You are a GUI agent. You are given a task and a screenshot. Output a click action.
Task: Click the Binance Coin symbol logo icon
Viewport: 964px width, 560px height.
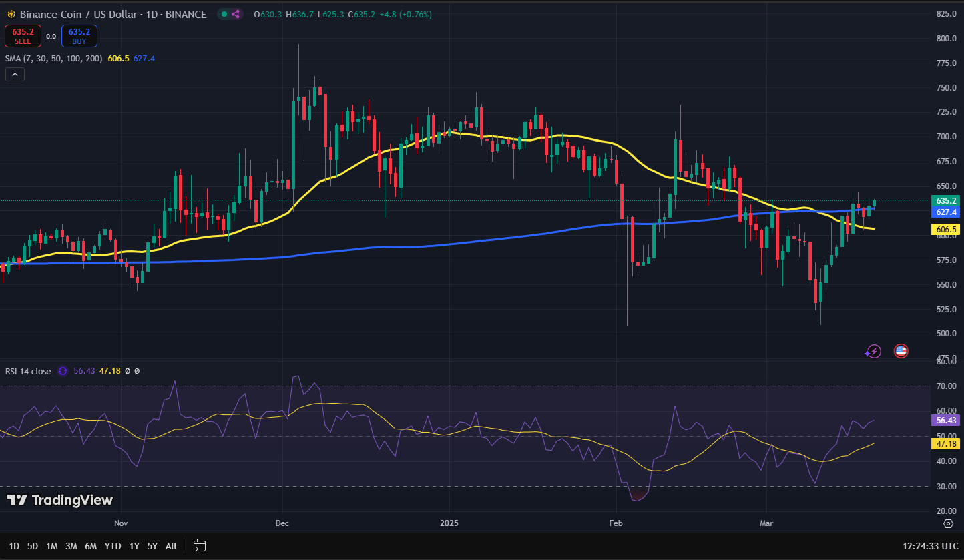point(11,14)
